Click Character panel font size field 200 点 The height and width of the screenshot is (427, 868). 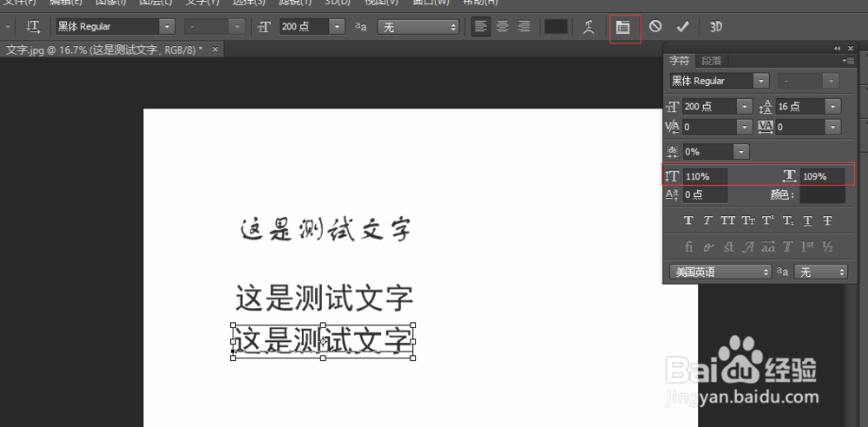coord(710,107)
